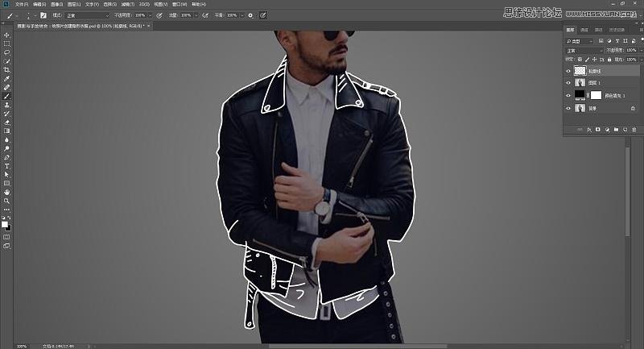The image size is (644, 349).
Task: Delete the selected layer
Action: click(x=634, y=130)
